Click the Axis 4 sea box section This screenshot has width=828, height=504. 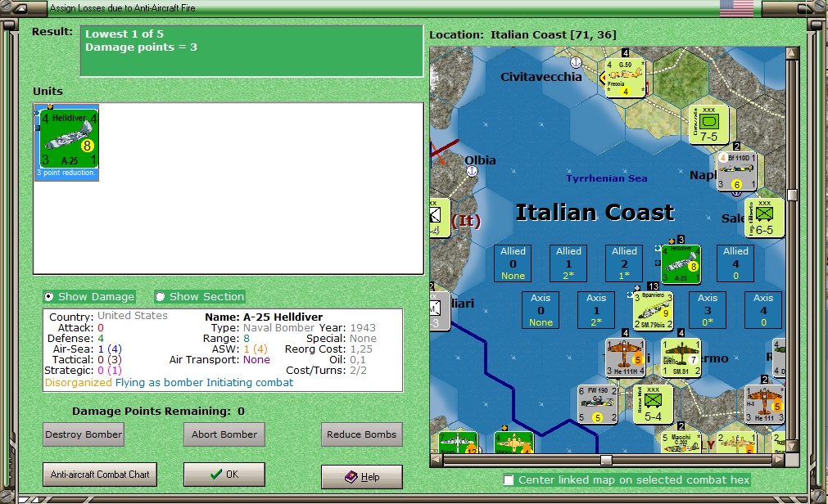tap(763, 310)
